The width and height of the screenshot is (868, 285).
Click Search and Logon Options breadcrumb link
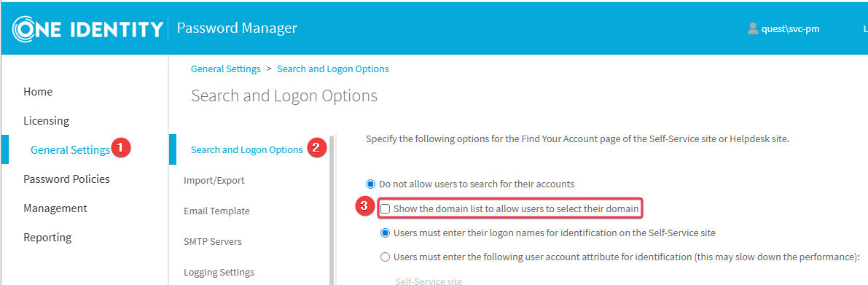coord(332,69)
